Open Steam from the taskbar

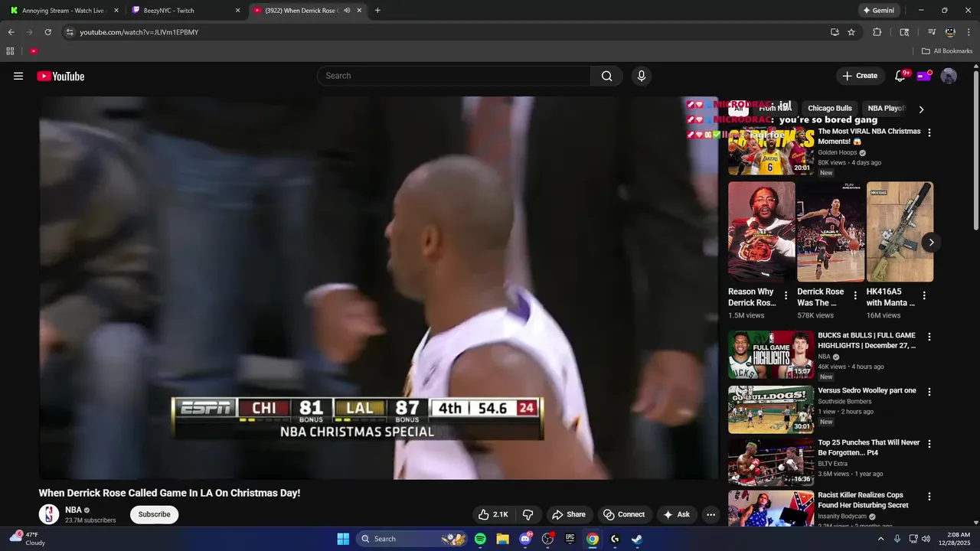tap(637, 539)
